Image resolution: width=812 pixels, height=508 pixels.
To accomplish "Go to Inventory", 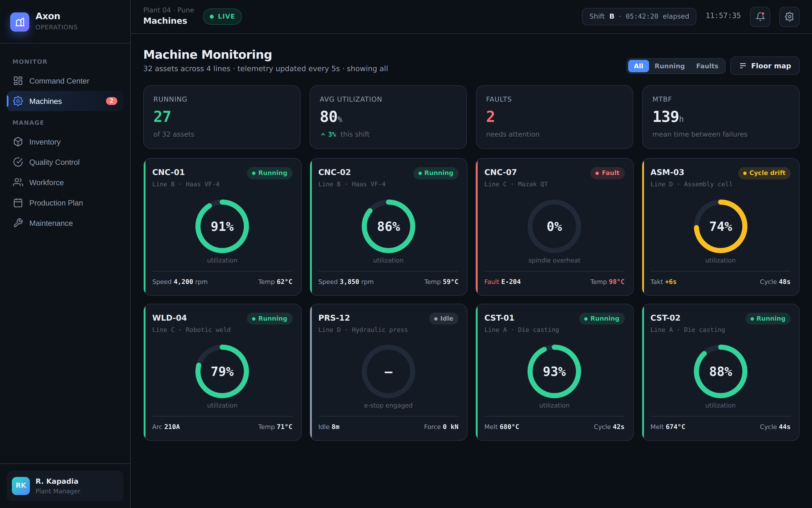I will (65, 142).
